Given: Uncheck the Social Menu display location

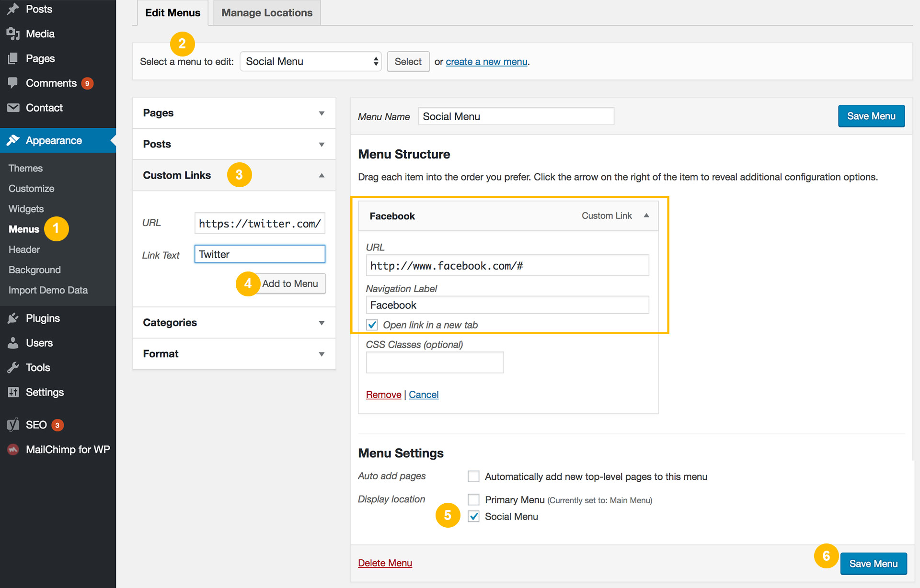Looking at the screenshot, I should pyautogui.click(x=473, y=516).
